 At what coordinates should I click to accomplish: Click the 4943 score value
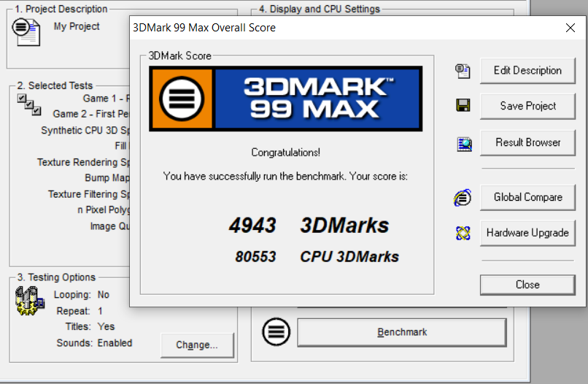[x=252, y=226]
